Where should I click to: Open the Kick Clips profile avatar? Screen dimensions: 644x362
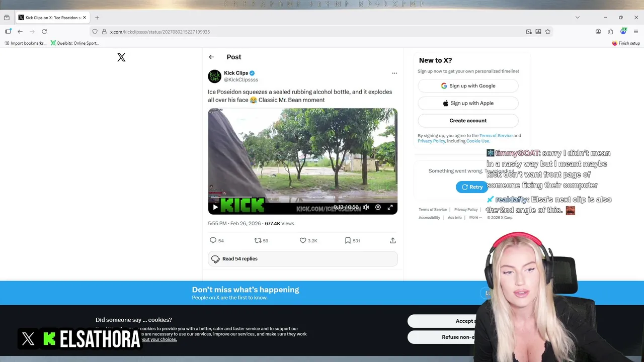click(215, 76)
